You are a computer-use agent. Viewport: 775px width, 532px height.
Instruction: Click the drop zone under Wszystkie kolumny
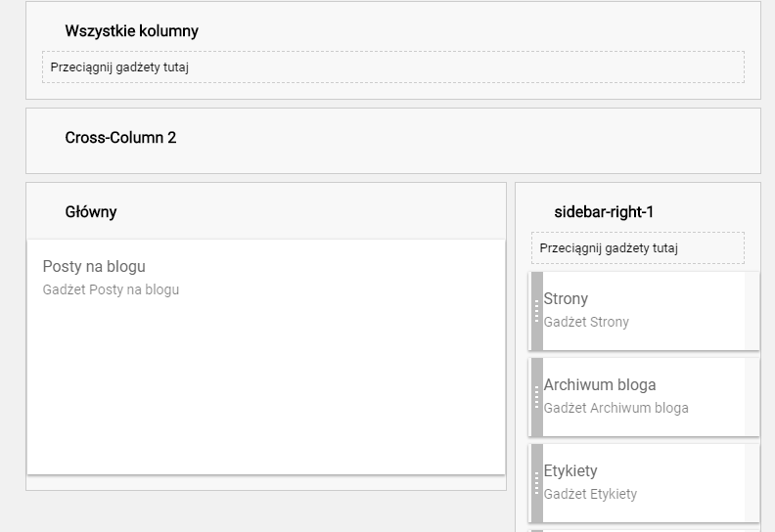point(393,66)
